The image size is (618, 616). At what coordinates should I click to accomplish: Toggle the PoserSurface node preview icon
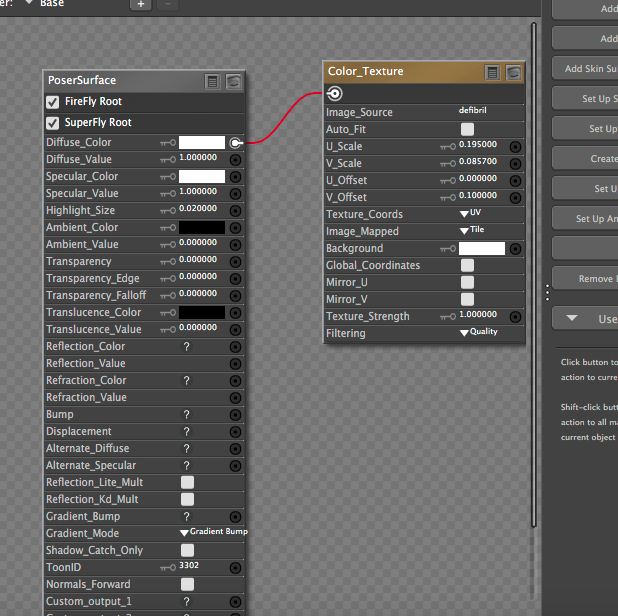[233, 81]
